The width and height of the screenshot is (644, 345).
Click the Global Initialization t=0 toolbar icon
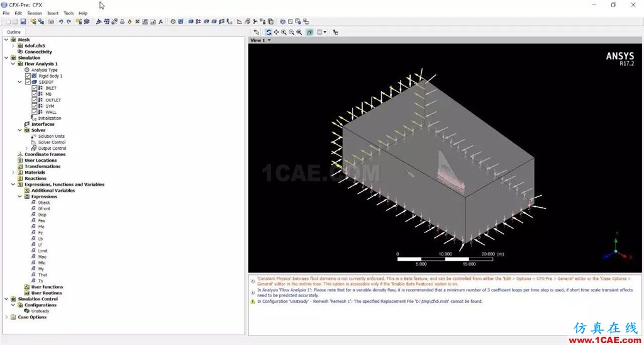229,21
